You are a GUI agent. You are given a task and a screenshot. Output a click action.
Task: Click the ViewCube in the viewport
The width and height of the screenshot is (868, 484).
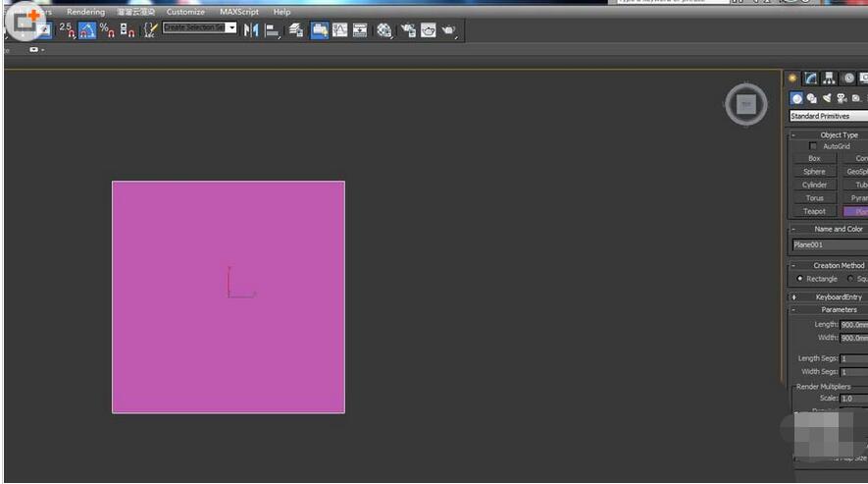[x=746, y=104]
